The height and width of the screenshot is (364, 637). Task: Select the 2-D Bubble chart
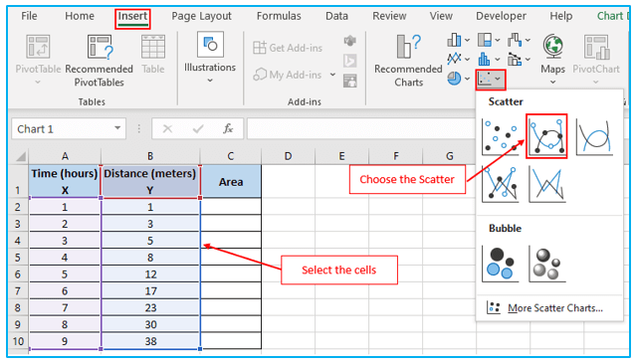coord(500,264)
